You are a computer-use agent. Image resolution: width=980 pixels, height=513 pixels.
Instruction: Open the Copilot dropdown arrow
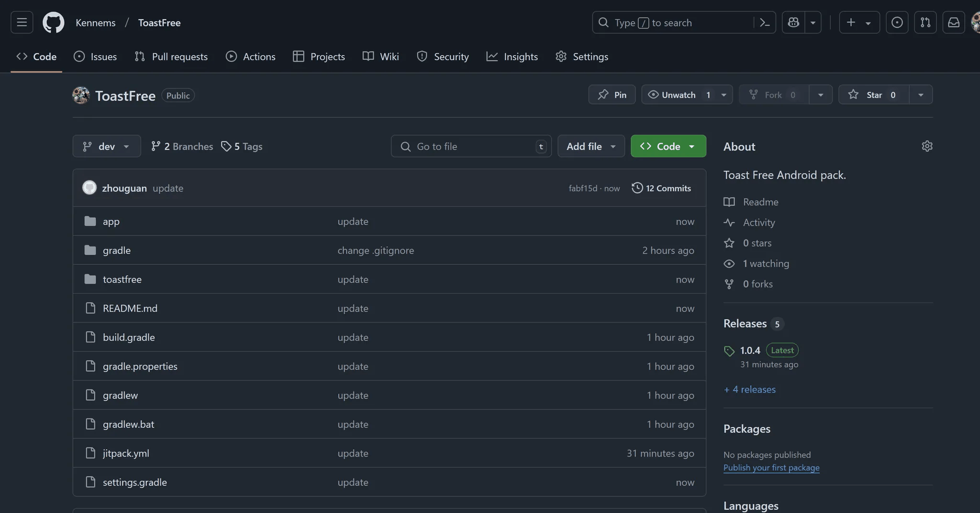tap(813, 22)
